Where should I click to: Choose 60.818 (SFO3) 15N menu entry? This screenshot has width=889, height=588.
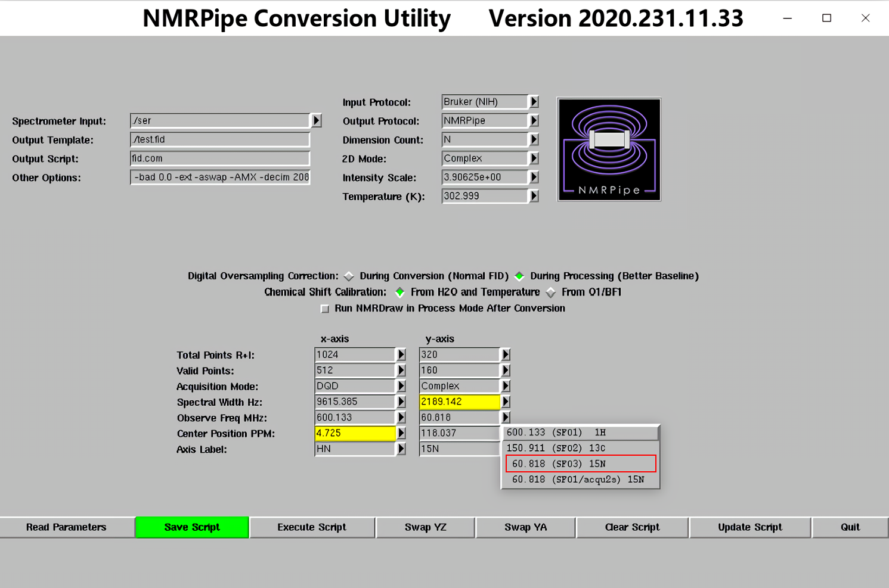[581, 463]
